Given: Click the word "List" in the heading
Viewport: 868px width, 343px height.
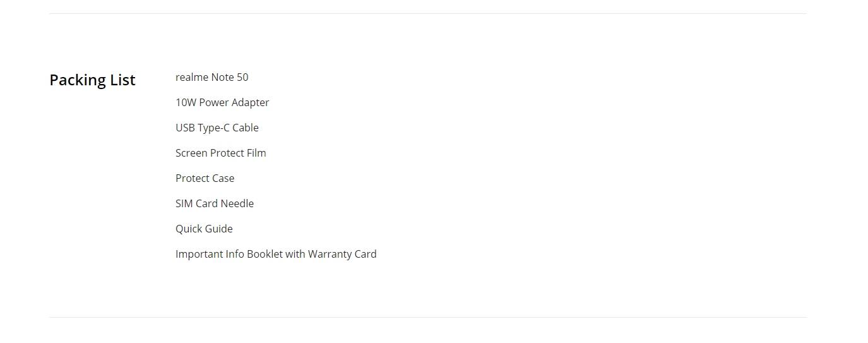Looking at the screenshot, I should (x=122, y=80).
